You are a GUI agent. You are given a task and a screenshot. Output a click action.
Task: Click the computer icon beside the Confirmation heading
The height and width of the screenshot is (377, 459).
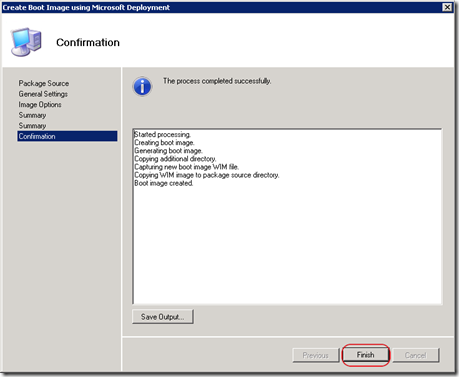click(26, 42)
